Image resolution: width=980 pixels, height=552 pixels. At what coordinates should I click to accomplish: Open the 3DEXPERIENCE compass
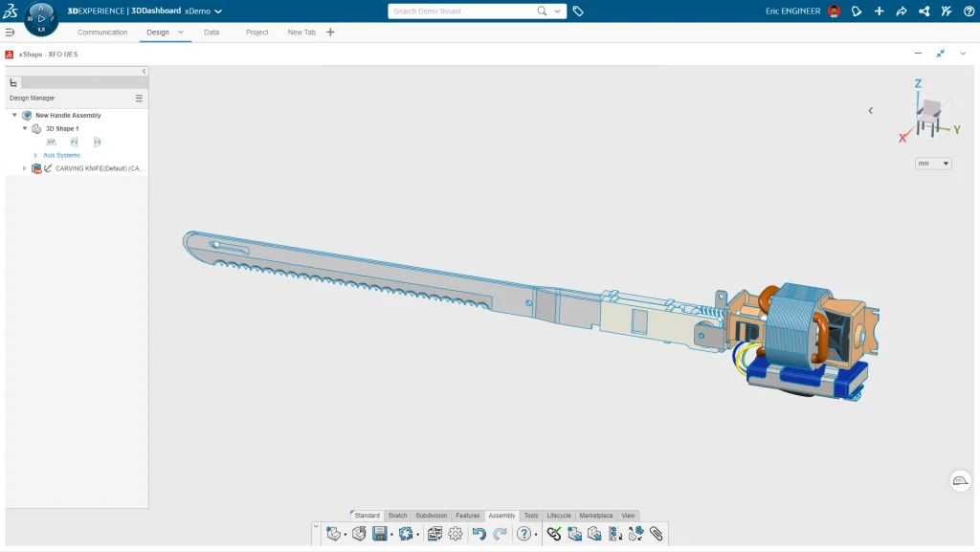pos(41,18)
